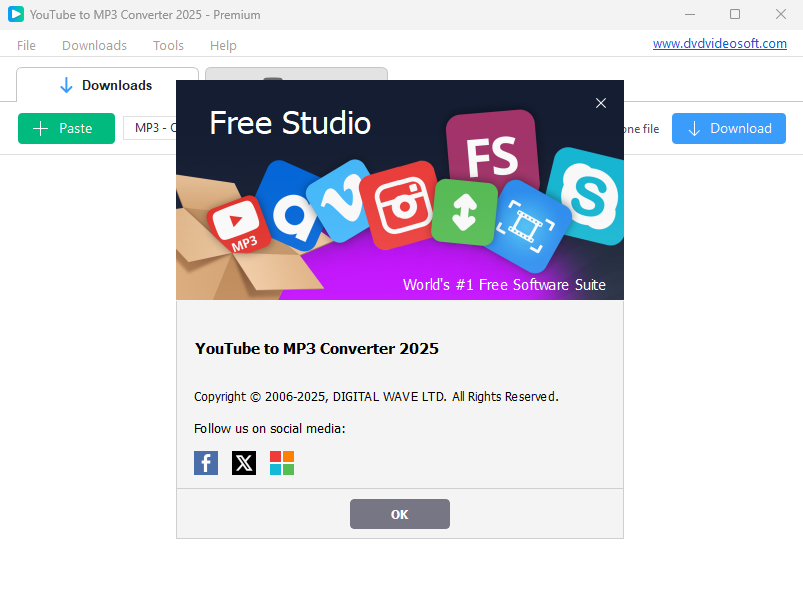Click the YouTube MP3 app icon in banner
Viewport: 803px width, 592px height.
(239, 224)
